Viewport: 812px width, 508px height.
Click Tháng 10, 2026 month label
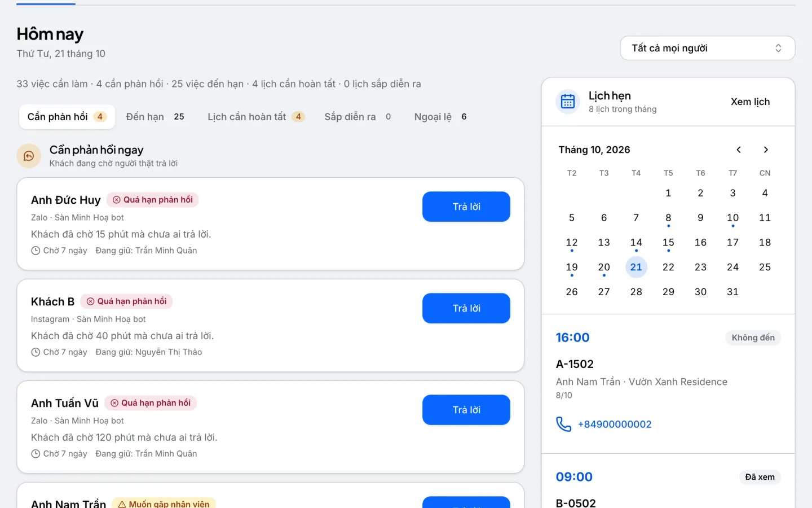click(x=594, y=150)
